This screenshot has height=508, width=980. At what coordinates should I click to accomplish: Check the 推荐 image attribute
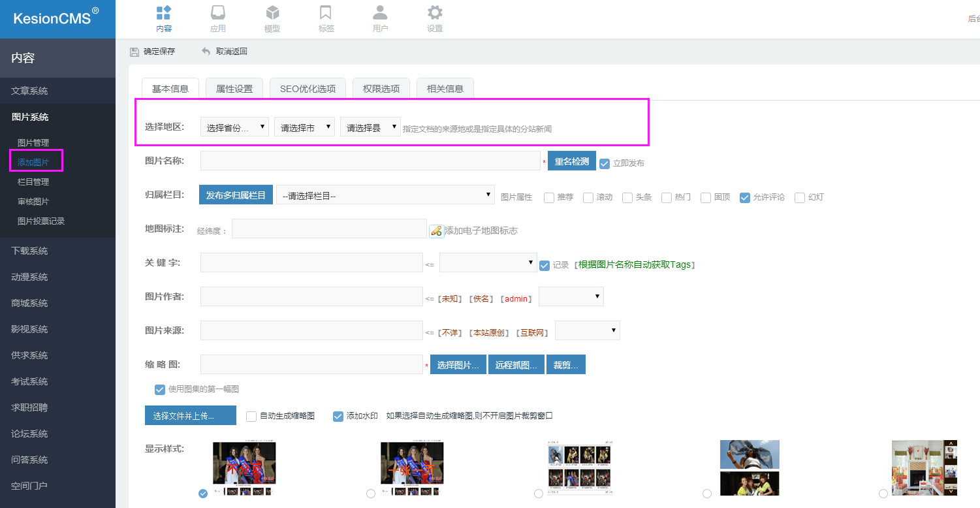click(548, 197)
